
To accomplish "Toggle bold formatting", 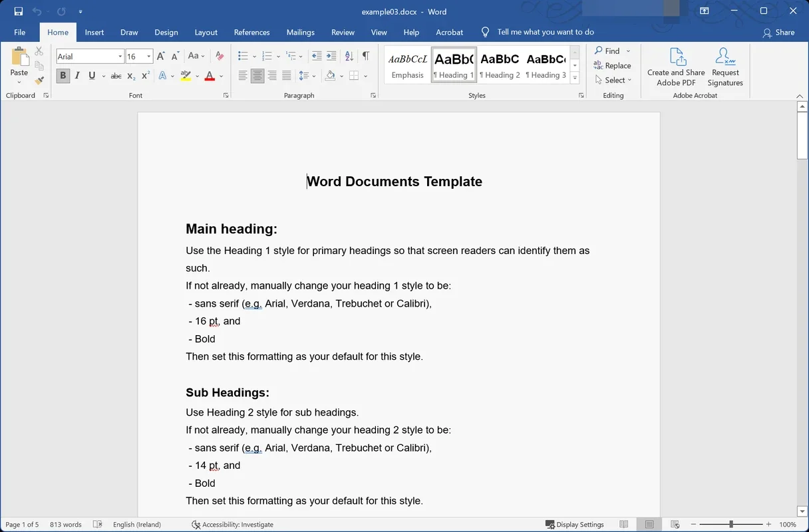I will (63, 76).
